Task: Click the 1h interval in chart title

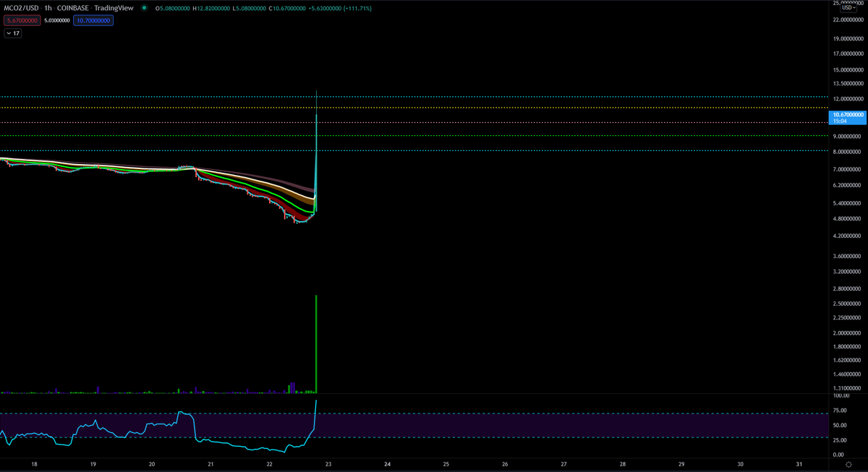Action: click(x=47, y=8)
